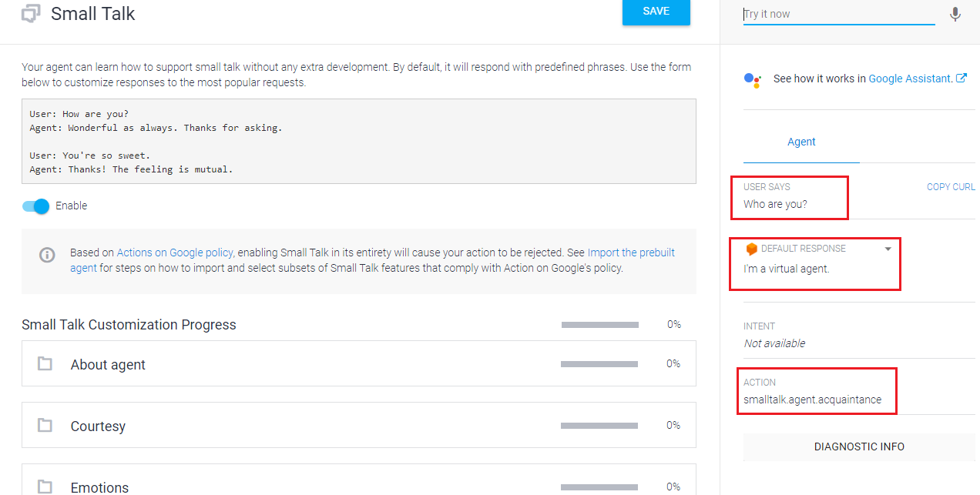Click the info icon in policy notice
The height and width of the screenshot is (495, 980).
48,255
